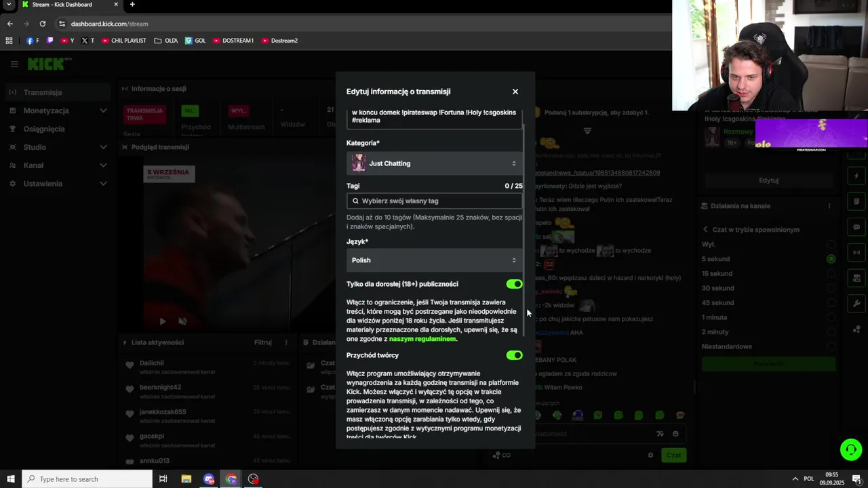The width and height of the screenshot is (868, 488).
Task: Toggle the 18+ audience switch
Action: (x=514, y=284)
